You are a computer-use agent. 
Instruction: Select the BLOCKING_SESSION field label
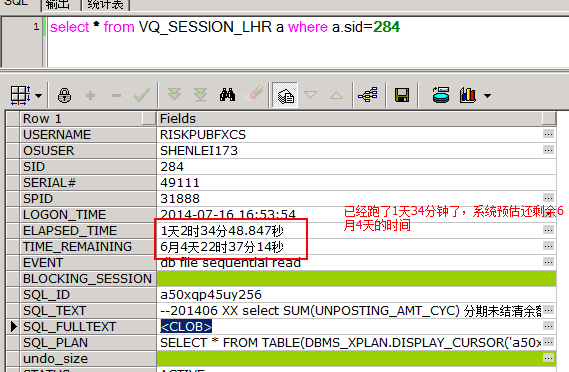[x=87, y=279]
